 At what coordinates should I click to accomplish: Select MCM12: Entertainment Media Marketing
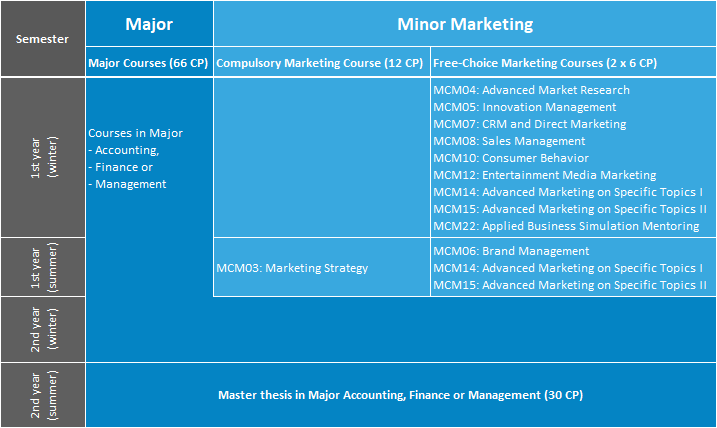[x=545, y=175]
